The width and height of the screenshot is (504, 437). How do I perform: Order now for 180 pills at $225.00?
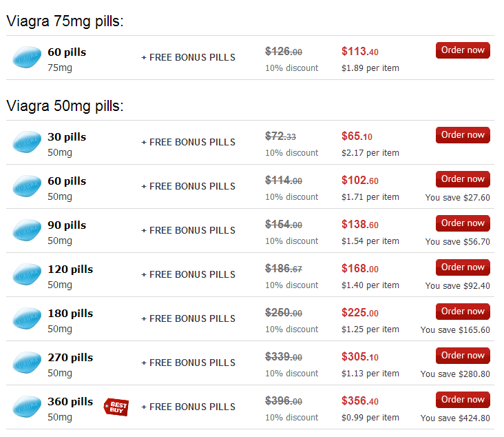pyautogui.click(x=463, y=311)
